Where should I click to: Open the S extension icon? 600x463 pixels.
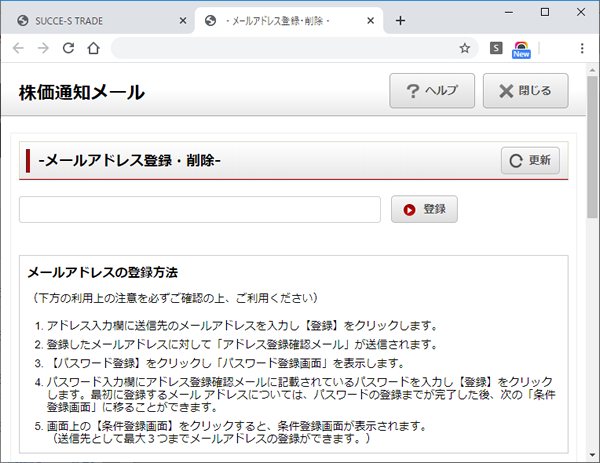pyautogui.click(x=496, y=47)
